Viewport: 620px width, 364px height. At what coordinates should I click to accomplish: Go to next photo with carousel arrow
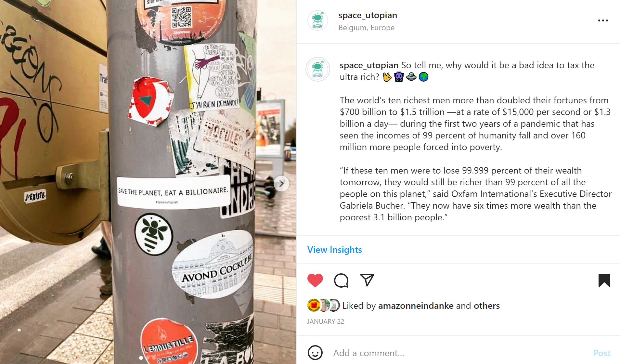[x=281, y=184]
